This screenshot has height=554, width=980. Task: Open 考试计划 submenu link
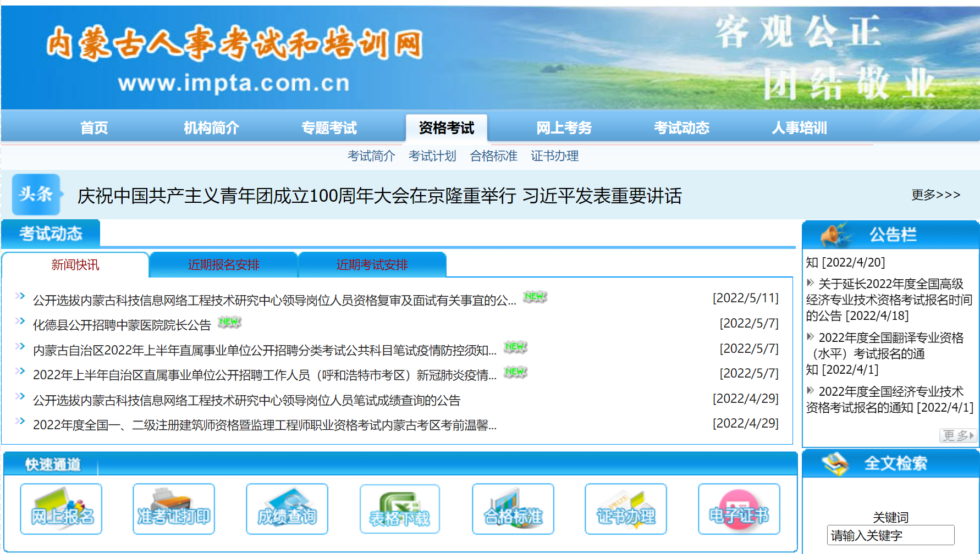432,156
